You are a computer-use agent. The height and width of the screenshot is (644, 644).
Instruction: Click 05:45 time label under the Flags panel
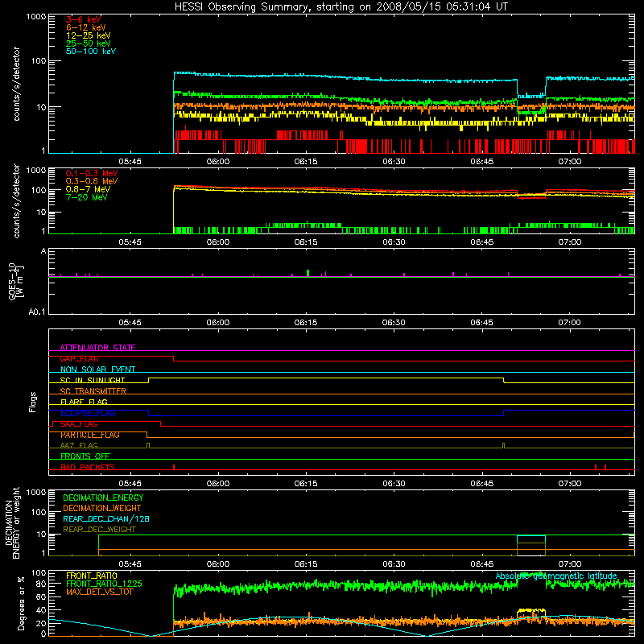pyautogui.click(x=130, y=484)
